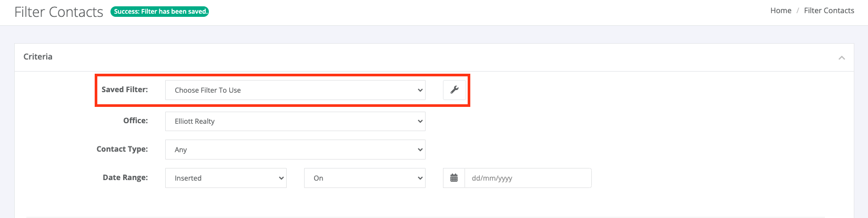
Task: Go to Home via the breadcrumb link
Action: pos(781,11)
